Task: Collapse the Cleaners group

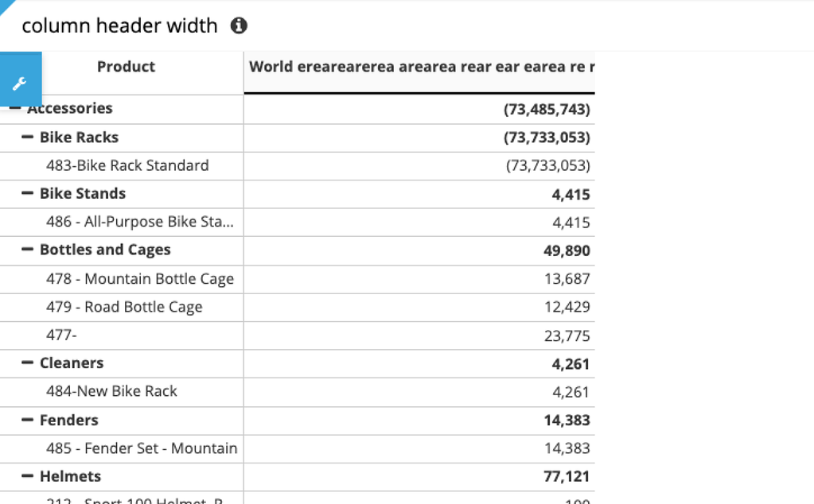Action: (x=29, y=362)
